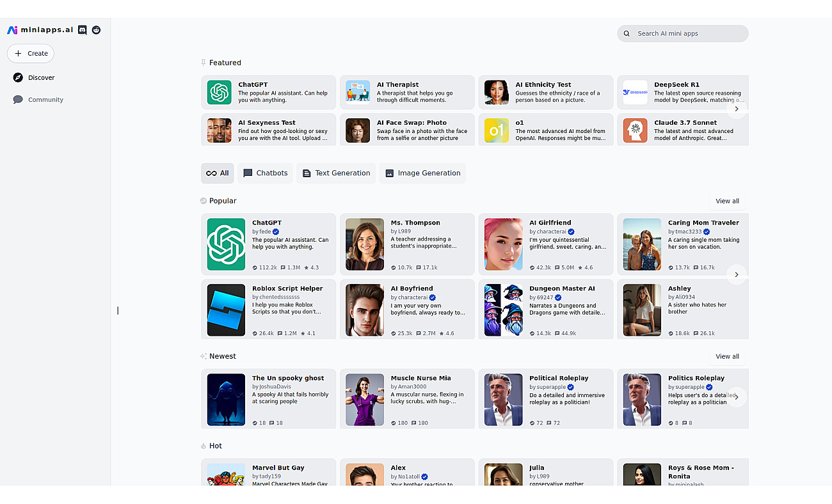Open the Claude 3.7 Sonnet icon
Image resolution: width=832 pixels, height=504 pixels.
(636, 130)
